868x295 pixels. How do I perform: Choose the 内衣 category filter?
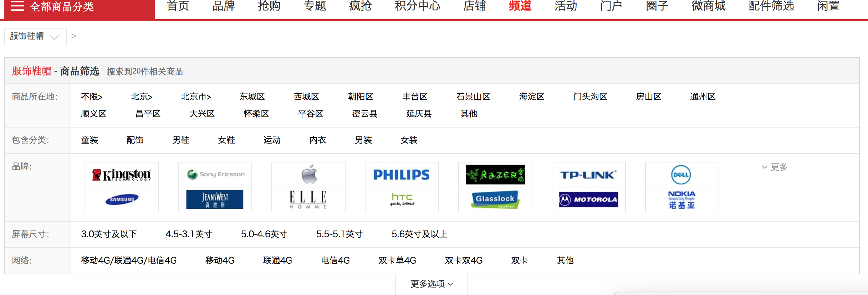[x=318, y=140]
